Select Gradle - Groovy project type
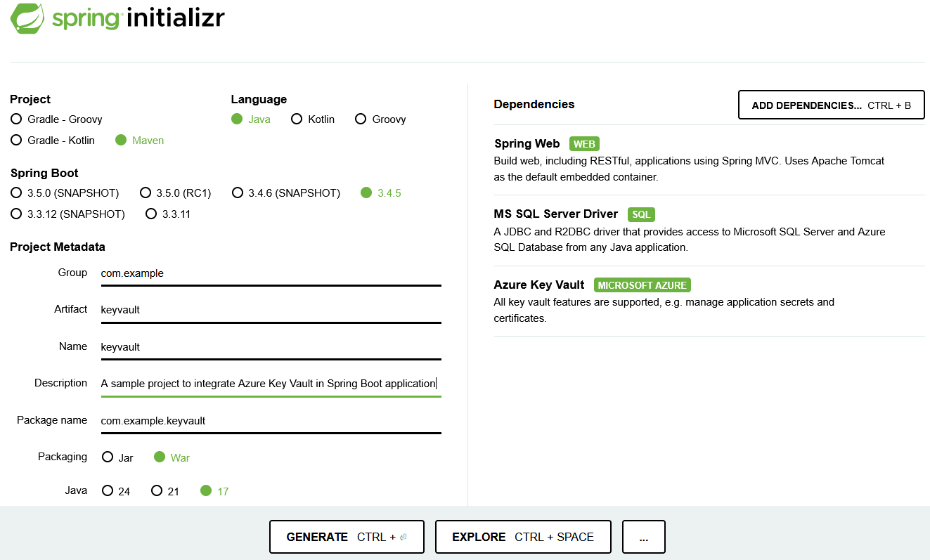The height and width of the screenshot is (560, 930). 56,119
